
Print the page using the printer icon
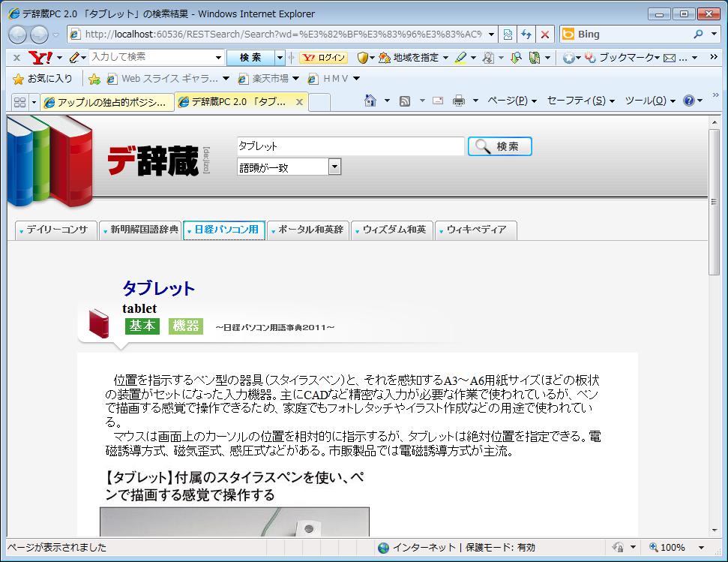coord(459,101)
